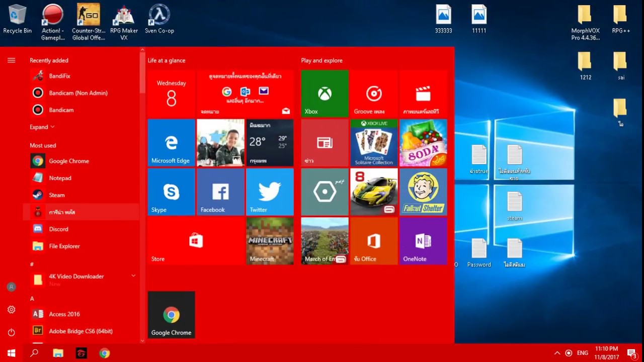Screen dimensions: 644x362
Task: Launch BandiFix from Recently added
Action: (x=82, y=76)
